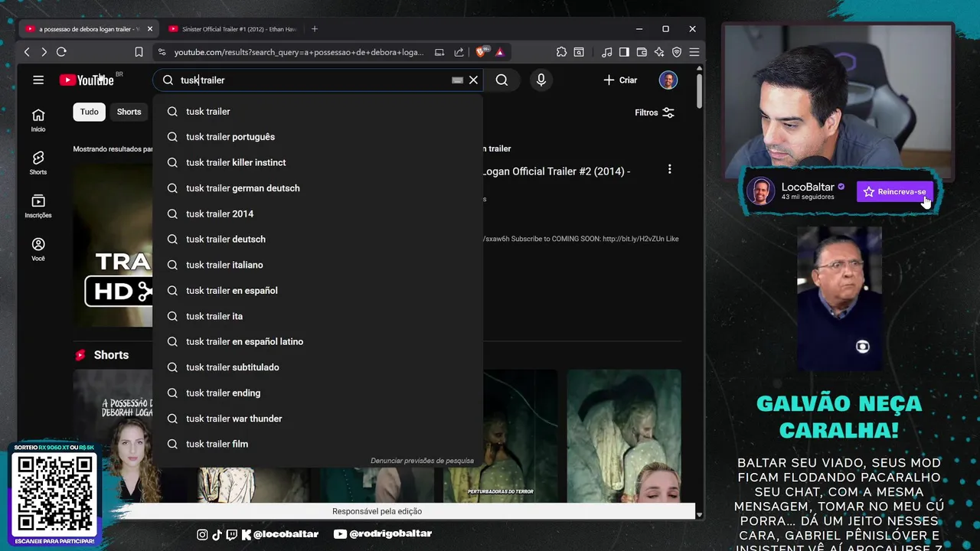The image size is (980, 551).
Task: Open Você in the sidebar
Action: pos(38,249)
